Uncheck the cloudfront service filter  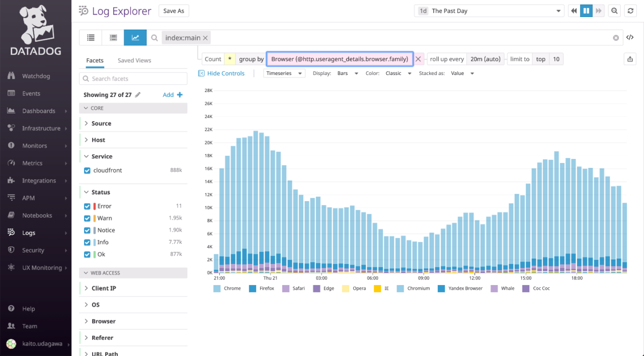(x=87, y=170)
